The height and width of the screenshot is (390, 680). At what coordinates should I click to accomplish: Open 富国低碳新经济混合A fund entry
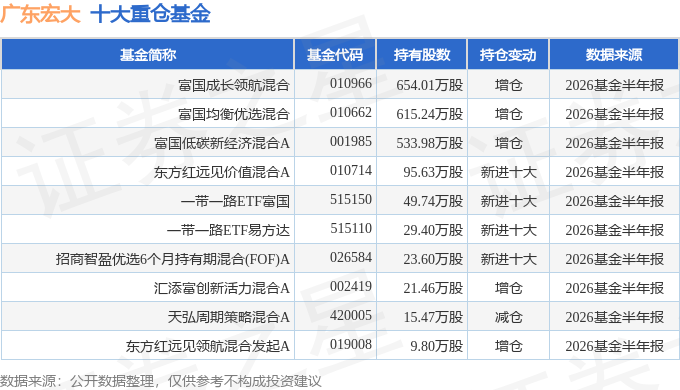click(x=222, y=143)
